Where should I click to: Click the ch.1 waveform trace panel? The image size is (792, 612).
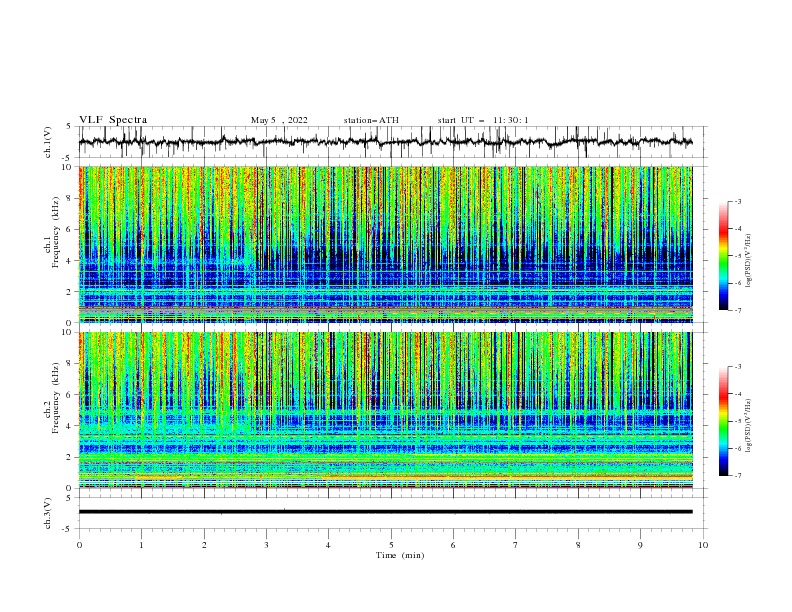click(x=392, y=142)
